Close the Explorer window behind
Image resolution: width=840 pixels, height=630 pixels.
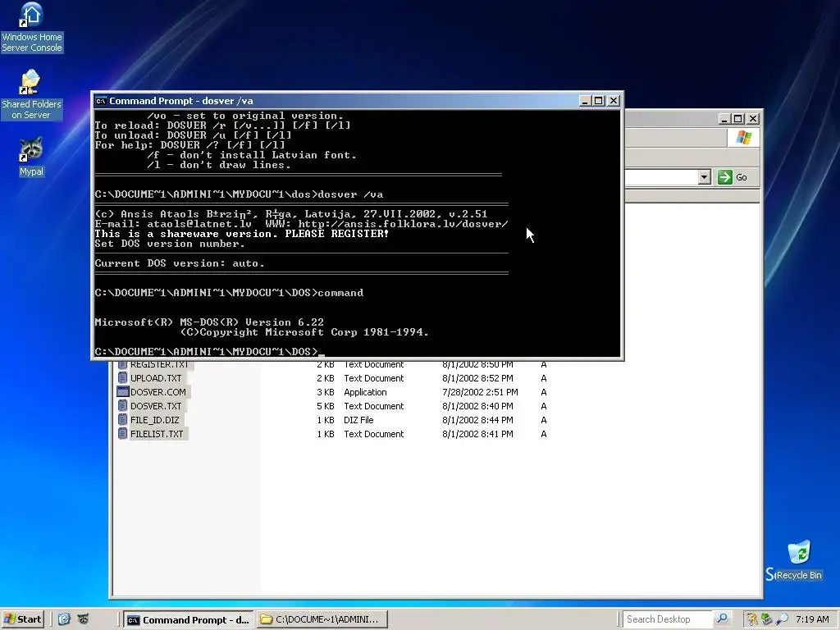[x=753, y=119]
